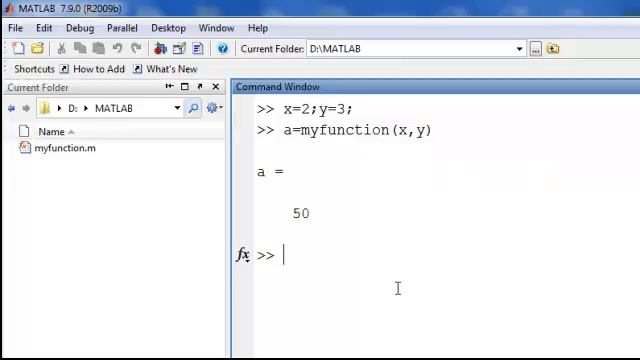The height and width of the screenshot is (360, 640).
Task: Click the Open file folder icon
Action: (37, 49)
